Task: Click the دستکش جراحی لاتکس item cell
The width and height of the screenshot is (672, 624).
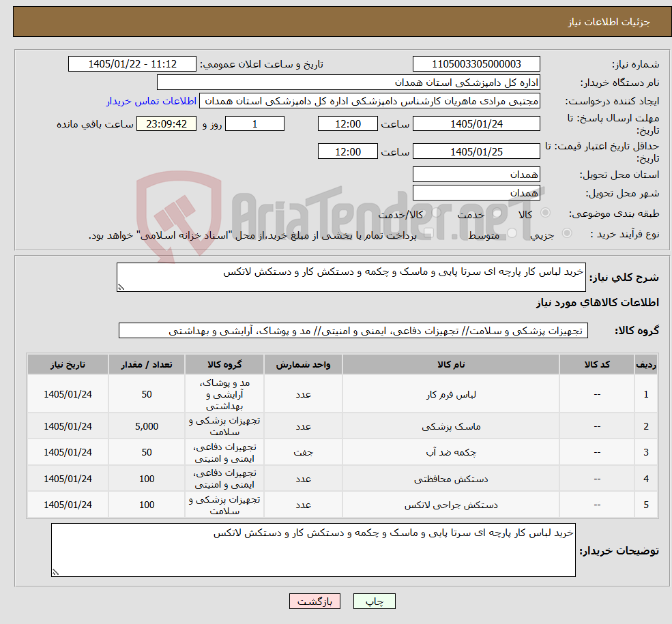Action: tap(451, 505)
